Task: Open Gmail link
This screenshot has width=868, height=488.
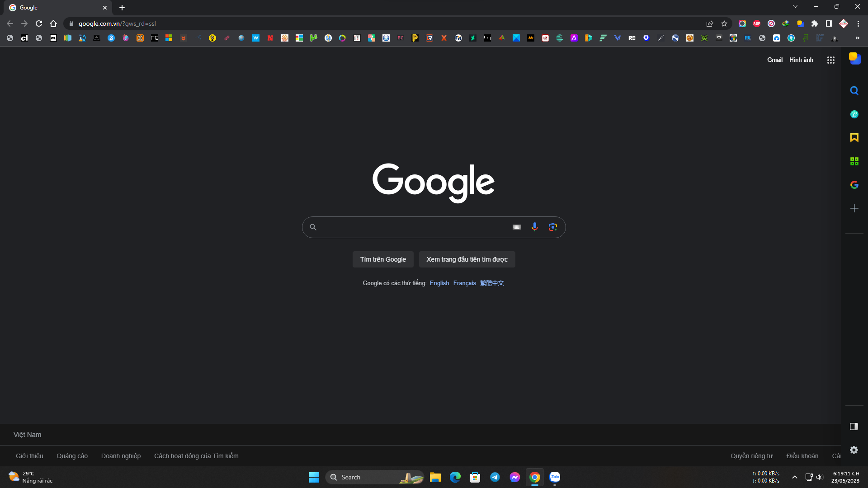Action: tap(774, 60)
